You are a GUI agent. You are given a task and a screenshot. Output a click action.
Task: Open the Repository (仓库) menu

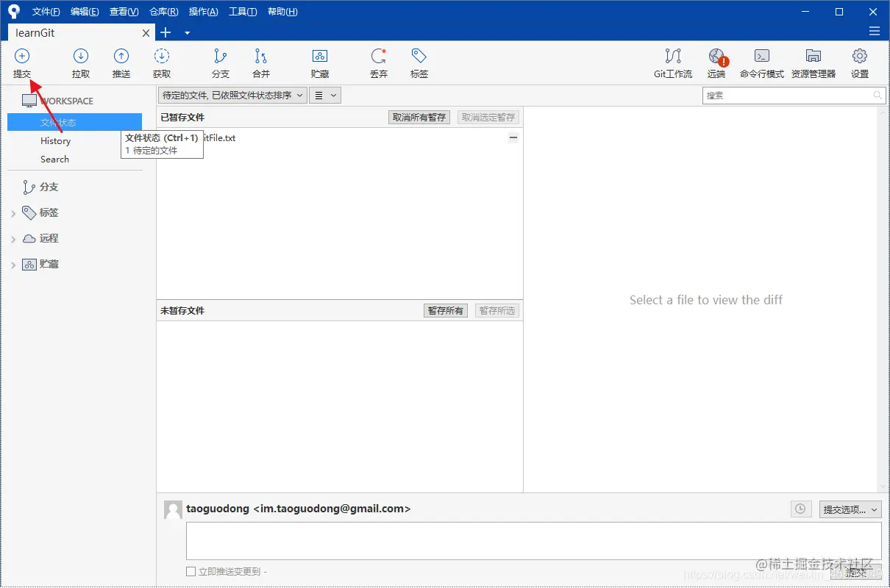point(163,12)
